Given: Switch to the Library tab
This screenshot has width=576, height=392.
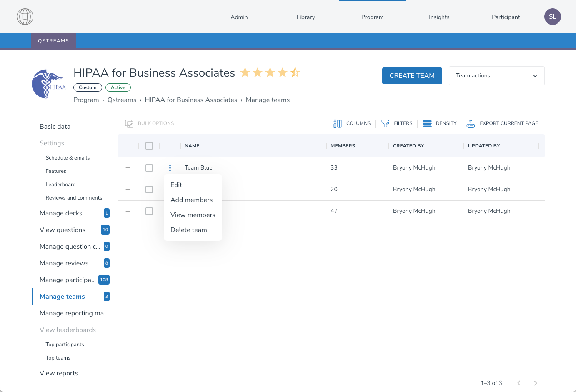Looking at the screenshot, I should (x=306, y=17).
